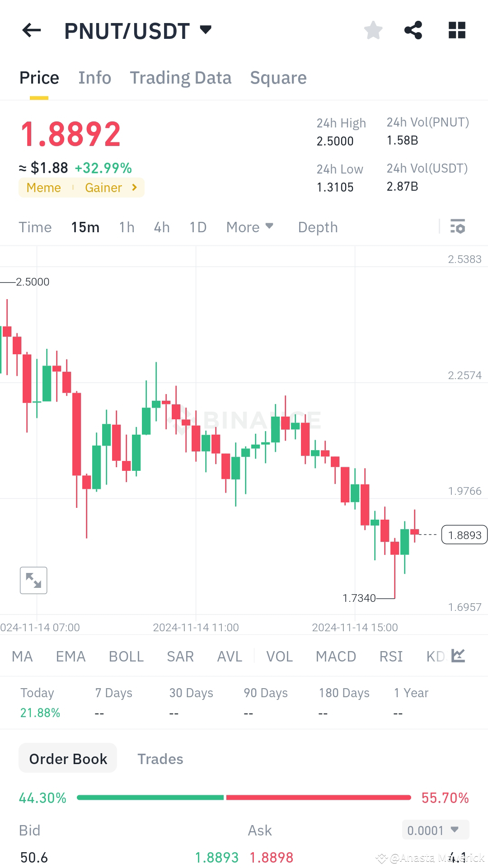Tap the star to favorite PNUT/USDT
This screenshot has height=868, width=488.
(x=373, y=30)
